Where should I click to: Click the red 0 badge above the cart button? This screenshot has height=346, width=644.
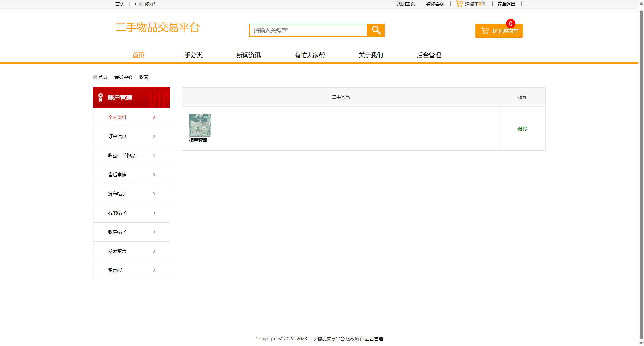point(511,24)
